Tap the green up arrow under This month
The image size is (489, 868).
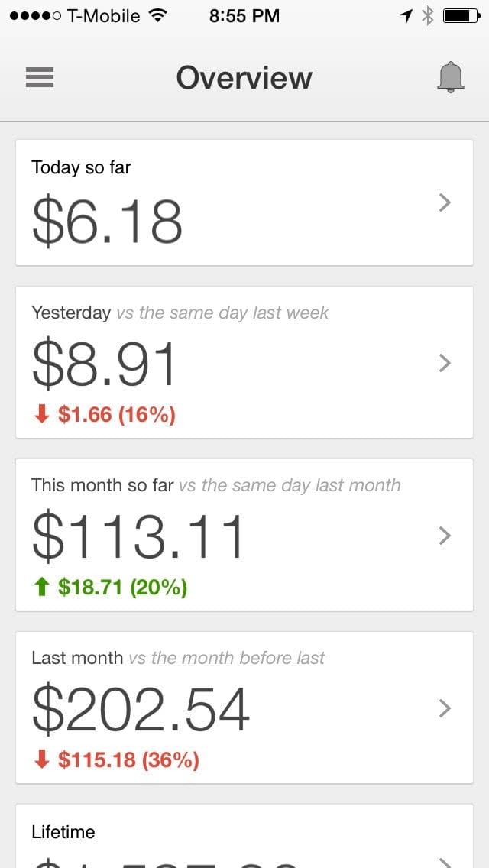(42, 588)
